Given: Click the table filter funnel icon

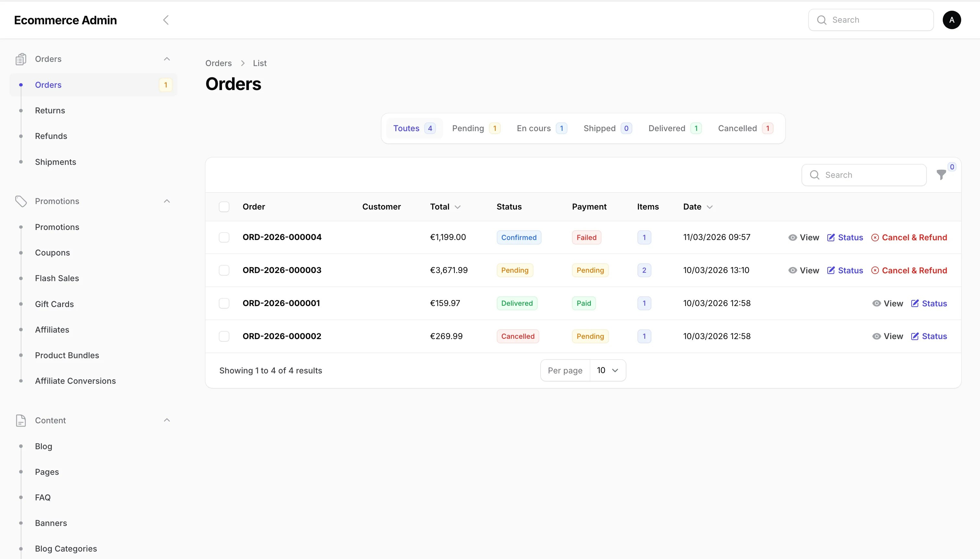Looking at the screenshot, I should pos(941,175).
